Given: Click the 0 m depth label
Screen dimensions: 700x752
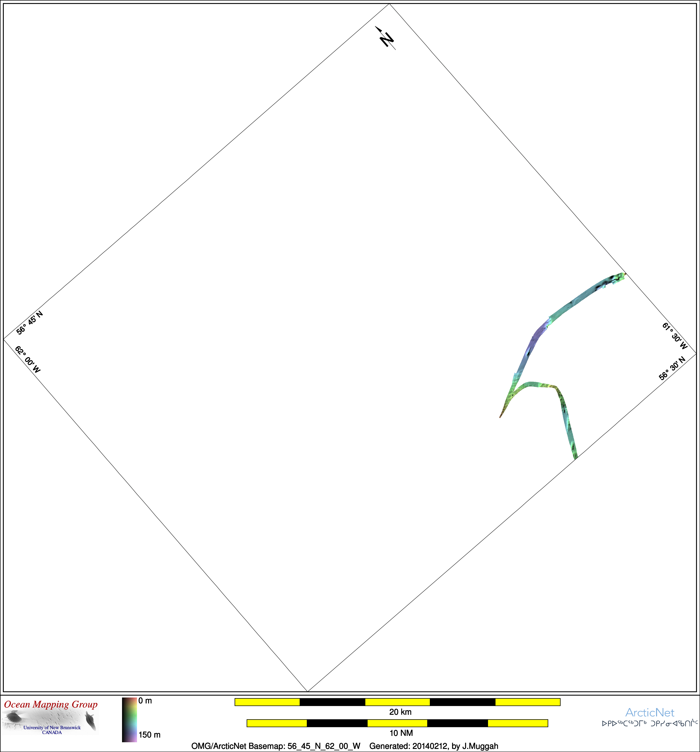Looking at the screenshot, I should pyautogui.click(x=145, y=701).
